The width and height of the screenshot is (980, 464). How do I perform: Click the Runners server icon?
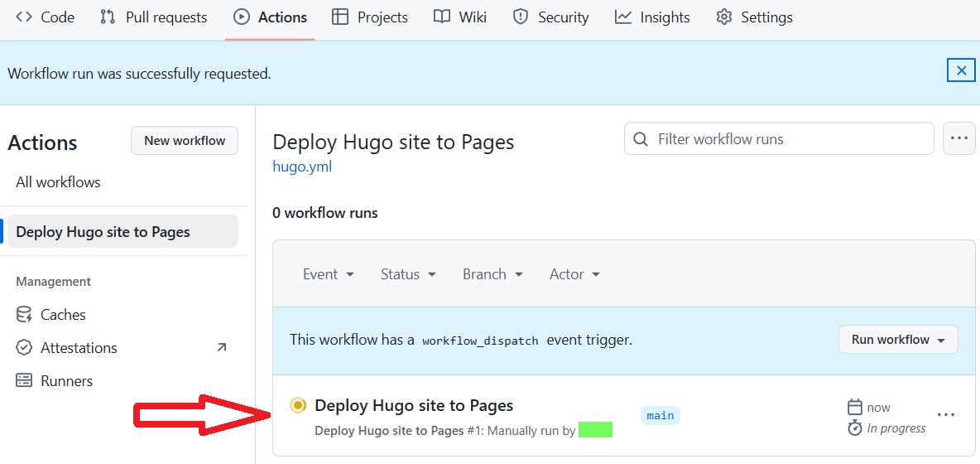25,381
